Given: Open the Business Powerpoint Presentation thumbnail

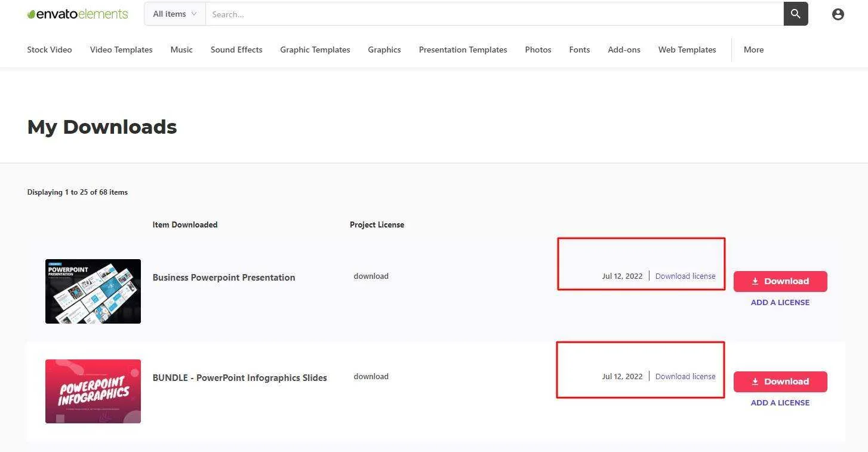Looking at the screenshot, I should coord(93,291).
